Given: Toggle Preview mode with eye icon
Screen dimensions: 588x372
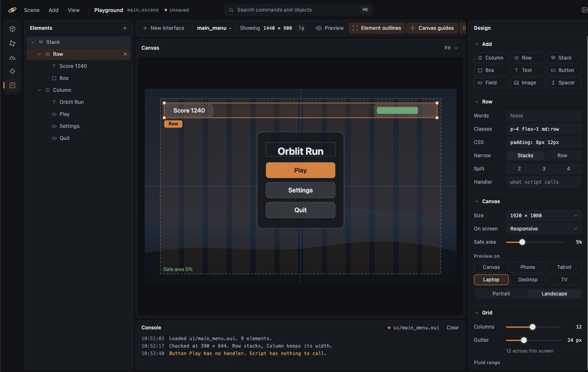Looking at the screenshot, I should (330, 28).
